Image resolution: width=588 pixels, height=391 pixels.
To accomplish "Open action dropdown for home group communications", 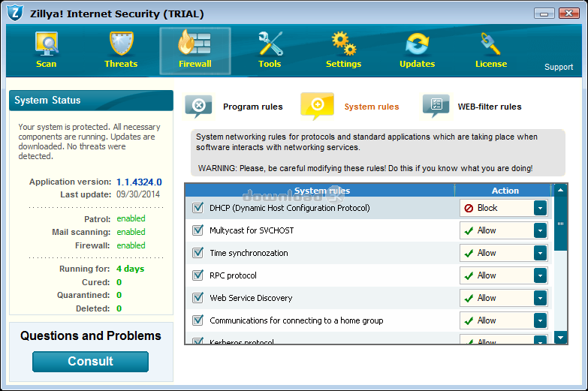I will (540, 320).
